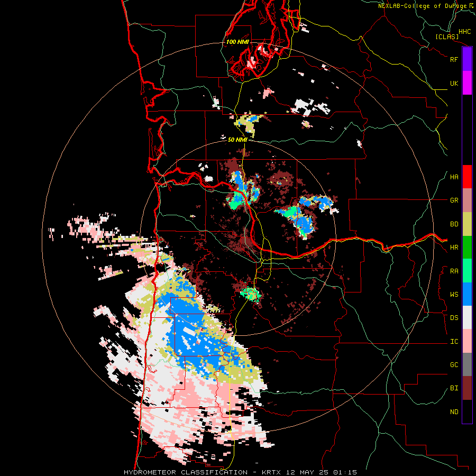Click the 50 NMI range ring label
This screenshot has width=476, height=476.
click(237, 140)
